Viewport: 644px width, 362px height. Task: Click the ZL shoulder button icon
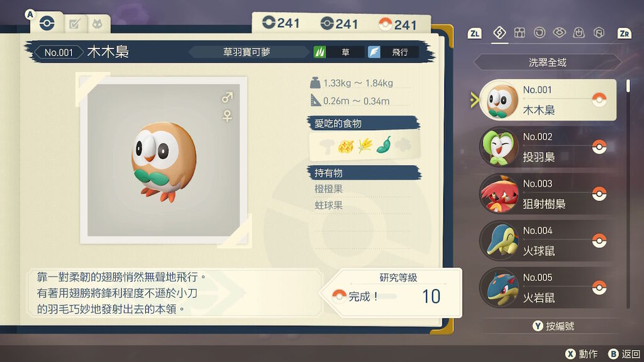coord(474,33)
